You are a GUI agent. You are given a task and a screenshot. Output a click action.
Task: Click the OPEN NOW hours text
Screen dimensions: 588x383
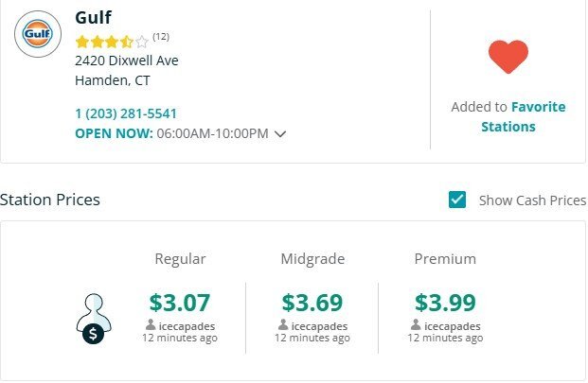(x=171, y=133)
